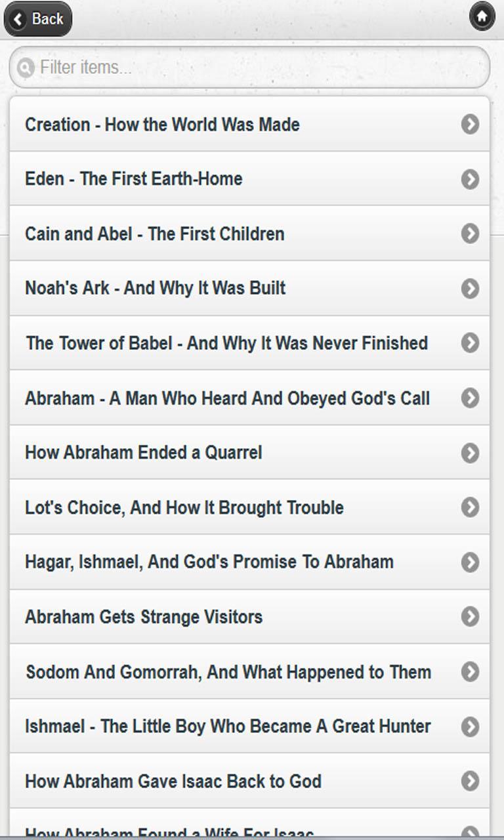Click chevron beside Hagar, Ishmael story
This screenshot has width=504, height=840.
471,562
